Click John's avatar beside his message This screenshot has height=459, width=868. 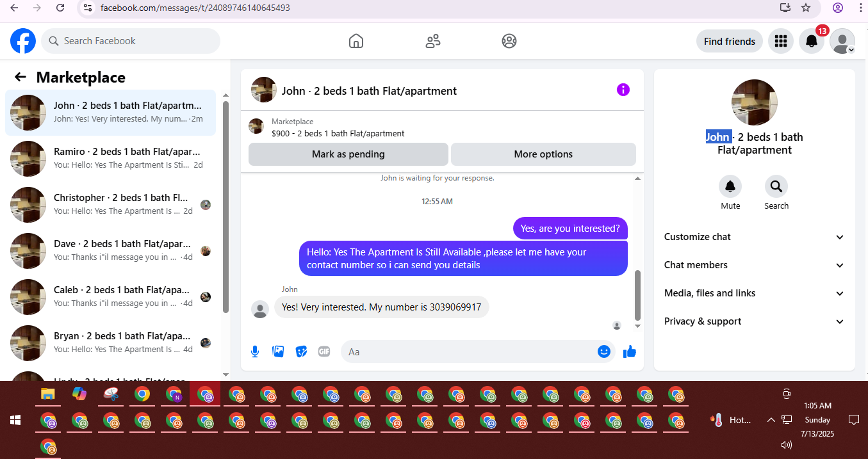[x=260, y=309]
